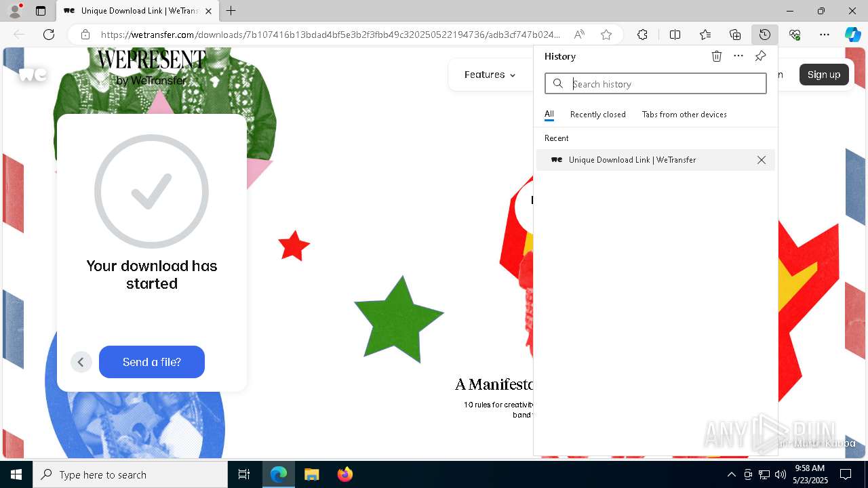The height and width of the screenshot is (488, 868).
Task: Click the Search history field
Action: pos(656,83)
